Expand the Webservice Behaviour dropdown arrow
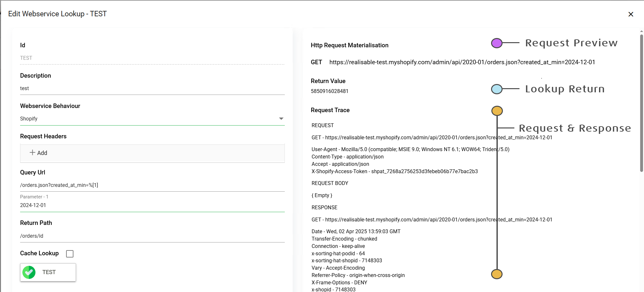The width and height of the screenshot is (644, 292). click(281, 119)
